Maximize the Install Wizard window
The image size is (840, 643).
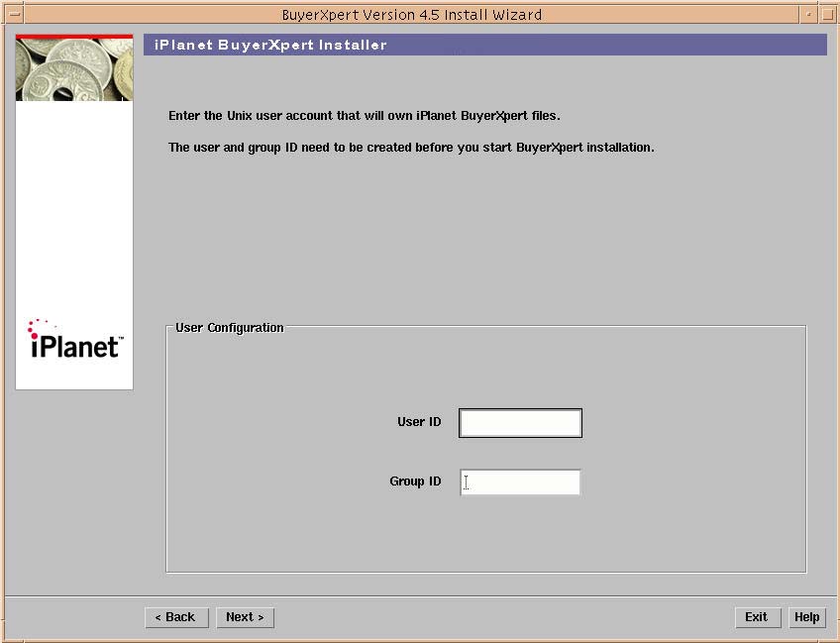click(x=828, y=14)
